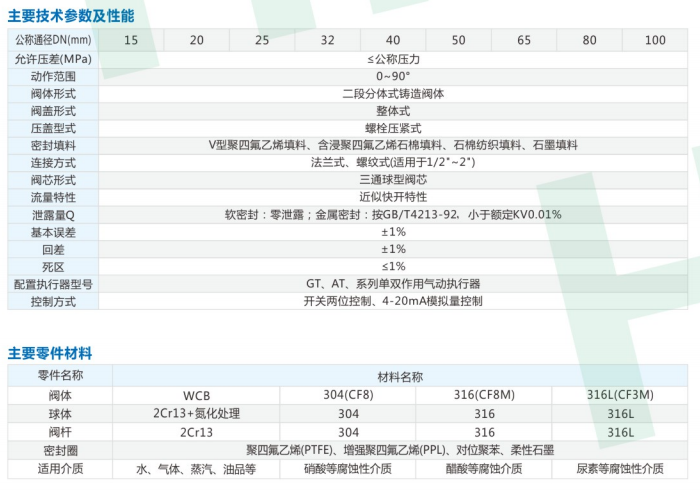Screen dimensions: 700x491
Task: Click the GT、AT actuator model text
Action: (x=392, y=284)
